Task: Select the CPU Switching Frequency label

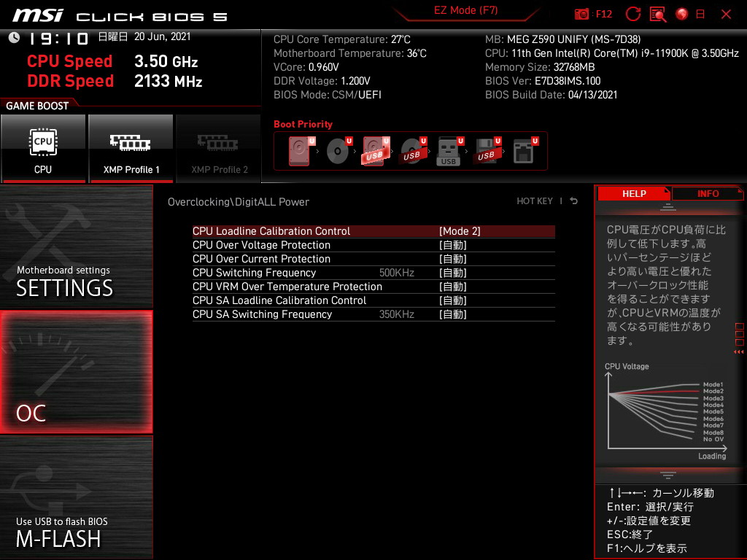Action: pos(254,273)
